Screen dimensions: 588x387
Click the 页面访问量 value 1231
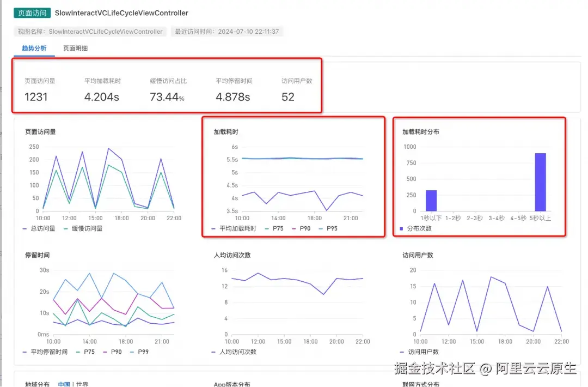tap(36, 97)
